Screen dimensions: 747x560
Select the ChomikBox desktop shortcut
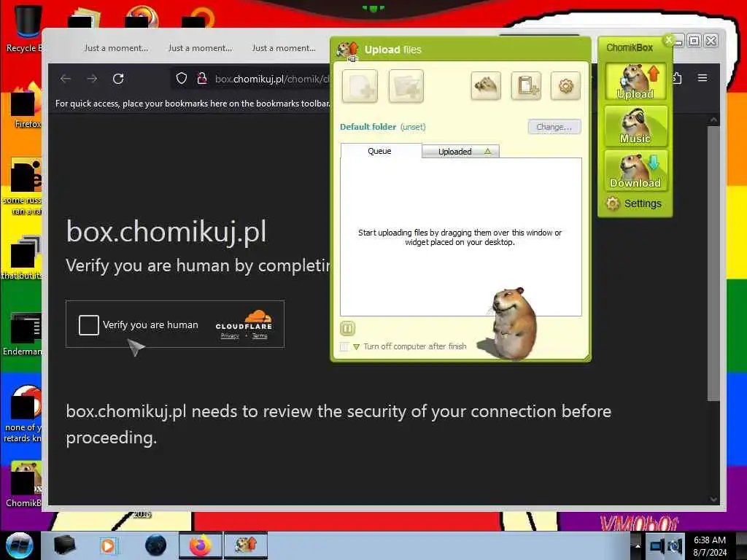coord(24,484)
